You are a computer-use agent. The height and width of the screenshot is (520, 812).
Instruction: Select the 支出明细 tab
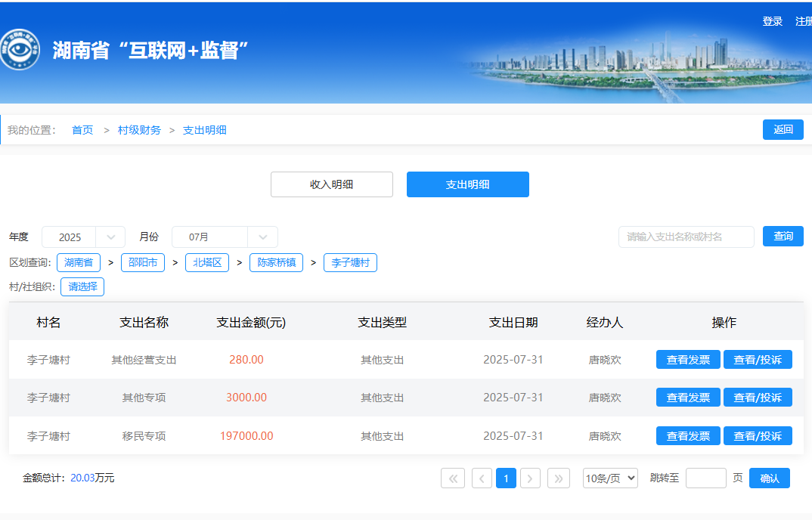pos(467,184)
